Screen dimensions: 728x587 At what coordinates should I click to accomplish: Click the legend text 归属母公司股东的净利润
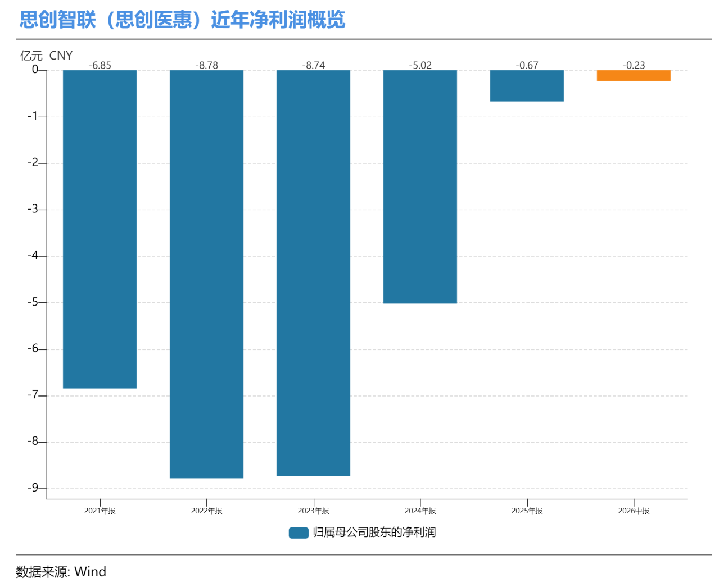point(374,532)
